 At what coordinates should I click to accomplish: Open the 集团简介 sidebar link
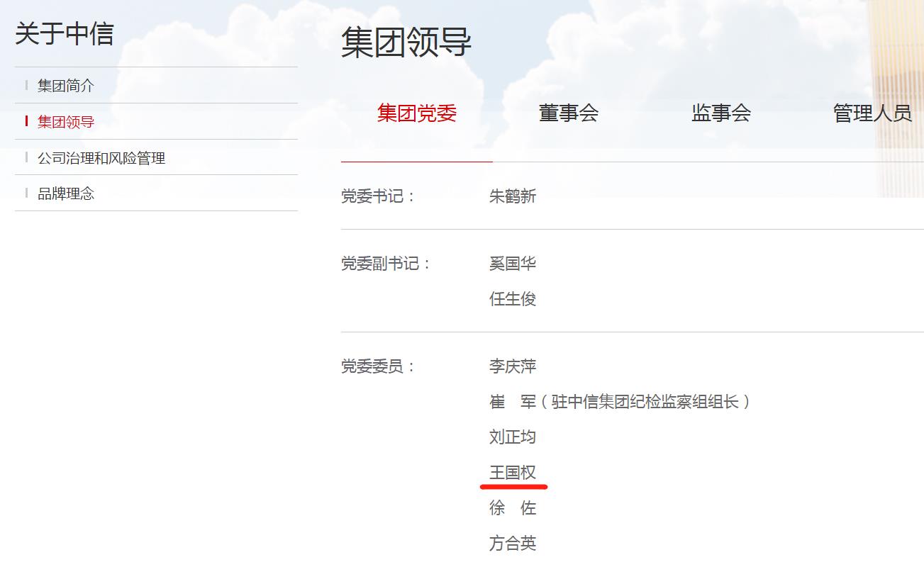click(x=66, y=86)
